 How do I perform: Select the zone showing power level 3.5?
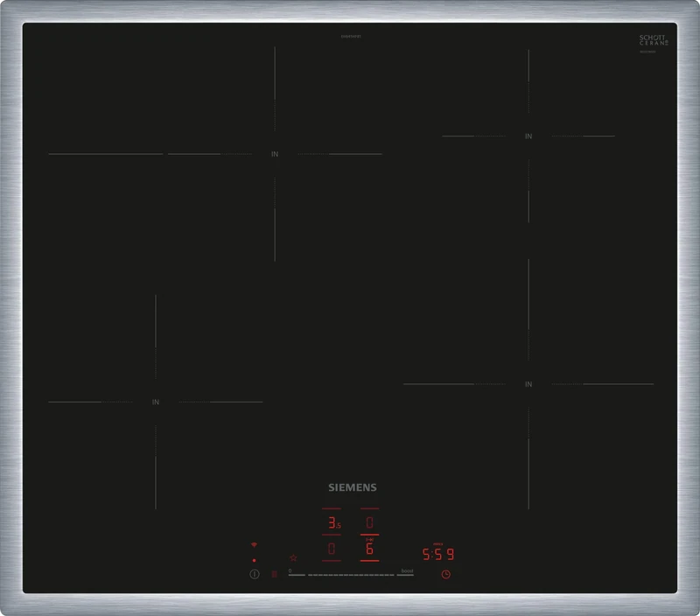[x=334, y=521]
